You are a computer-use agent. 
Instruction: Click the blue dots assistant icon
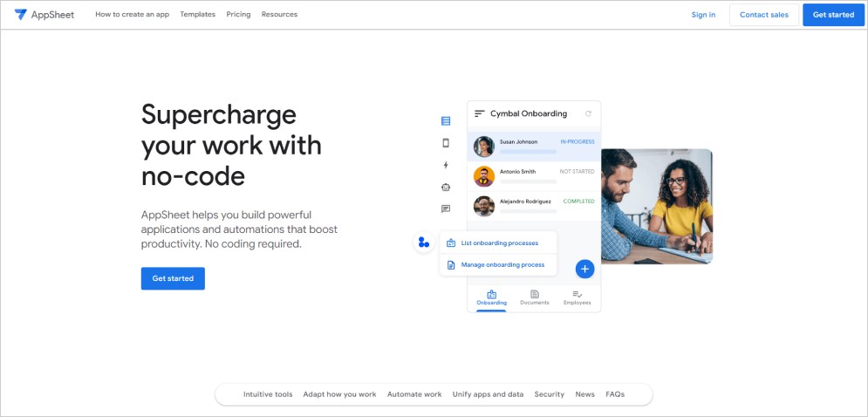click(424, 243)
